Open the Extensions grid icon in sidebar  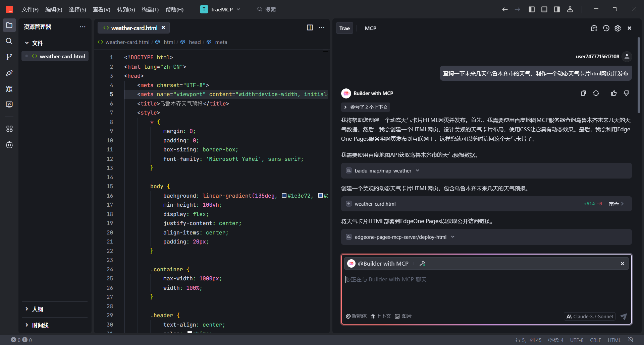9,129
